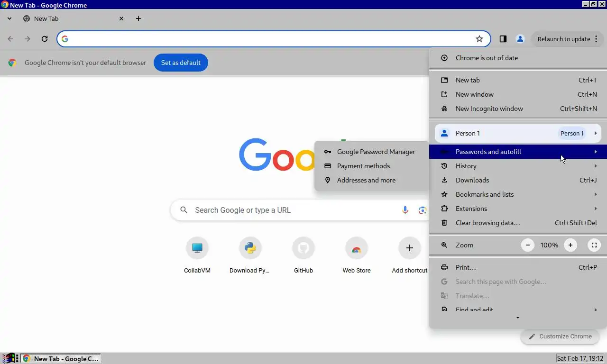Viewport: 607px width, 364px height.
Task: Open the side panel icon
Action: [x=503, y=39]
